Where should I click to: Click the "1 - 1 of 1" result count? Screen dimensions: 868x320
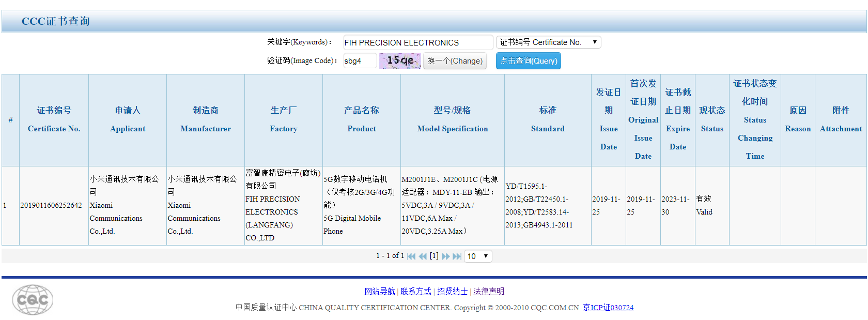tap(390, 256)
